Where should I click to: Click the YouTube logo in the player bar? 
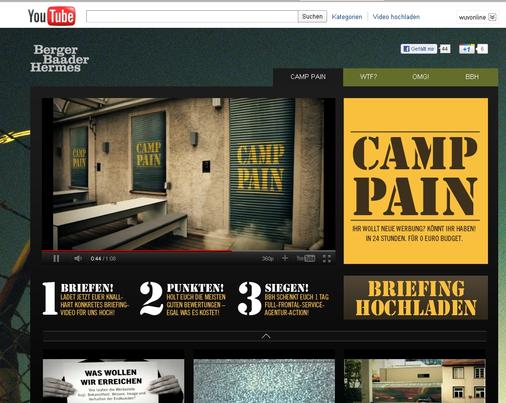coord(306,258)
